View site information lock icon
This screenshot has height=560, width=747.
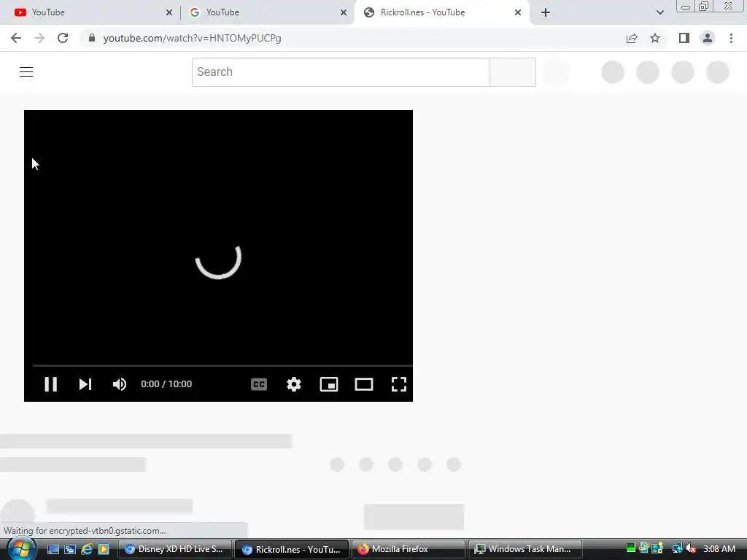click(x=92, y=38)
